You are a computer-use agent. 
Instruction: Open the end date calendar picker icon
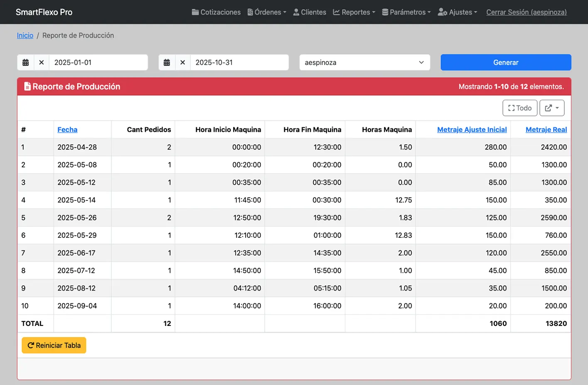click(x=167, y=62)
